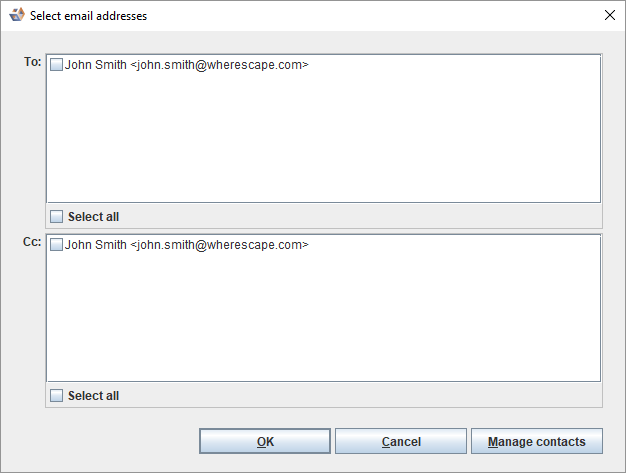Select John Smith's email text in To list
Screen dimensions: 626x473
(187, 65)
